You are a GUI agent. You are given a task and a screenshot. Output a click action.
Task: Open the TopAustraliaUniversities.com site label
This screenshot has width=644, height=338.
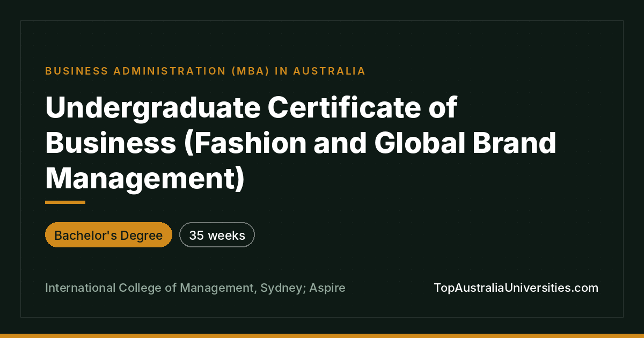[516, 288]
